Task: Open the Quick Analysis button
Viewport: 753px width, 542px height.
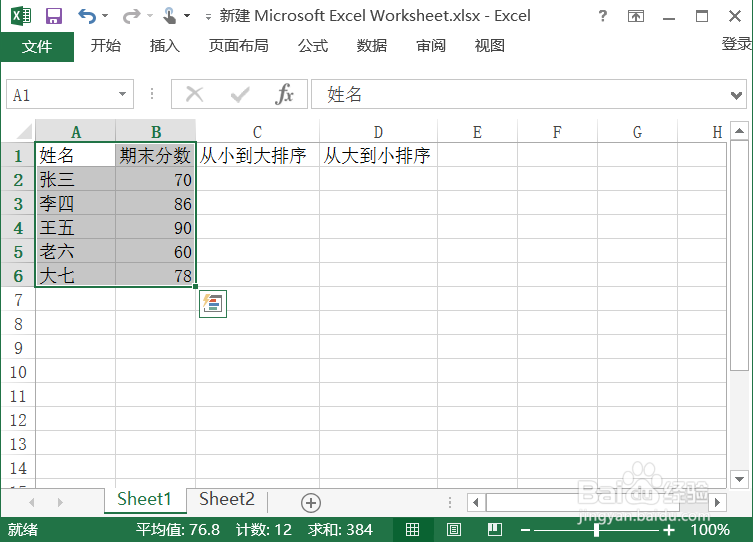Action: (213, 304)
